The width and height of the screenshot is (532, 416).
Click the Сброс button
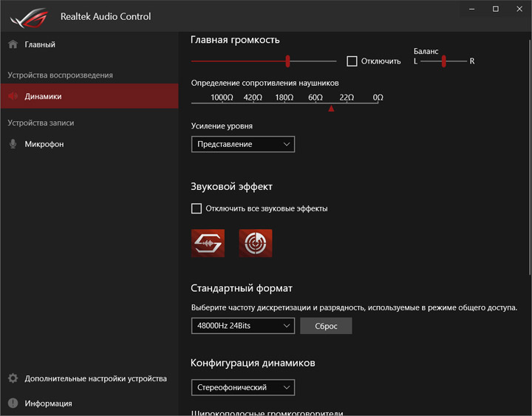326,326
